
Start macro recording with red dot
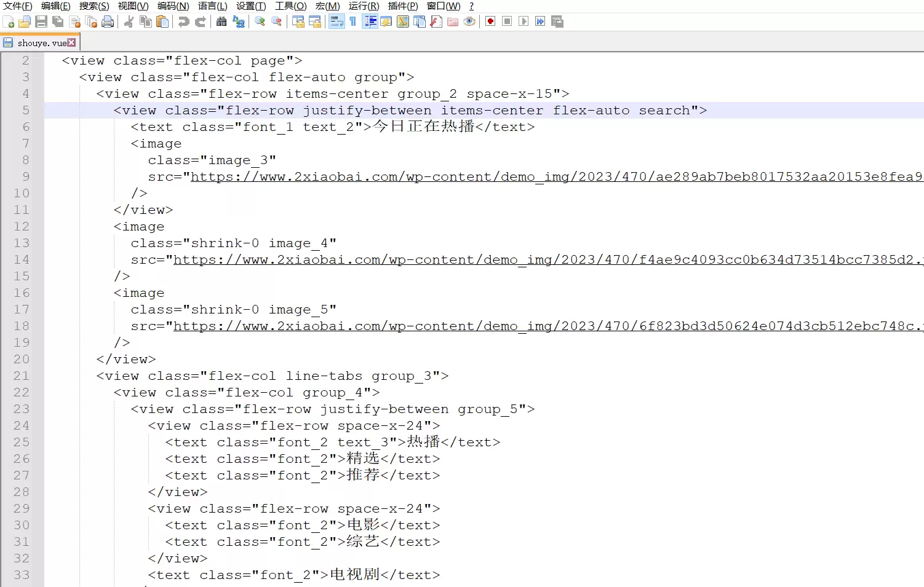point(490,22)
